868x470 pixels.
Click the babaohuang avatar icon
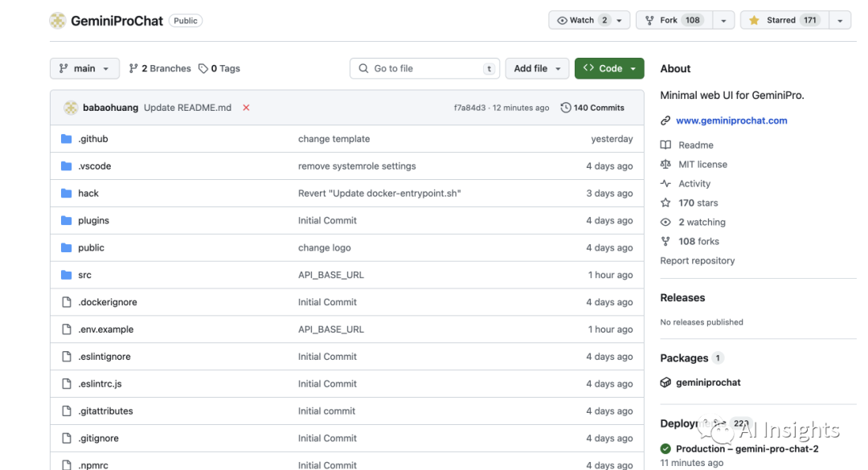[71, 108]
